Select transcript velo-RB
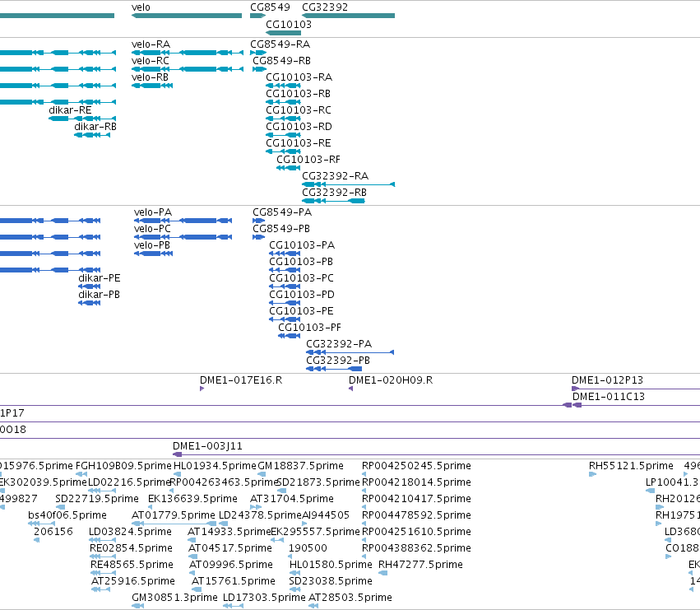Image resolution: width=700 pixels, height=610 pixels. [150, 77]
